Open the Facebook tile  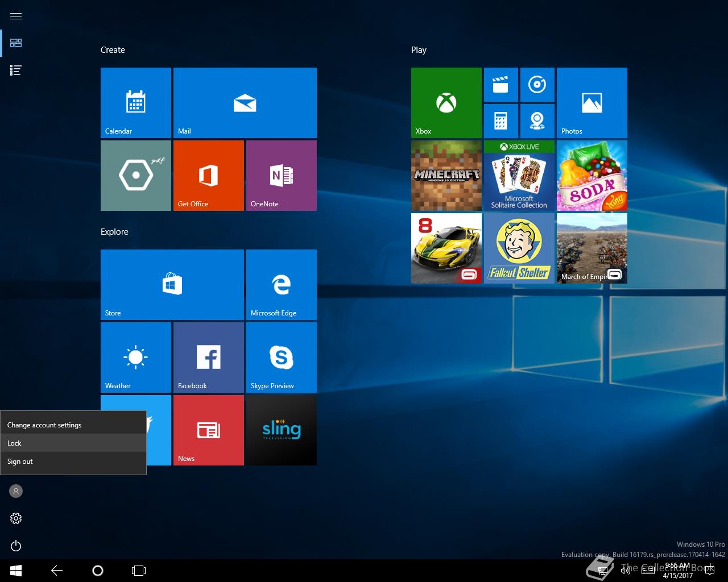coord(209,357)
